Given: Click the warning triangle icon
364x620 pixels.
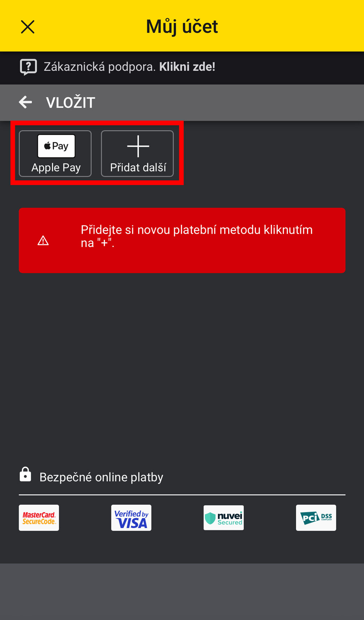Looking at the screenshot, I should point(43,241).
